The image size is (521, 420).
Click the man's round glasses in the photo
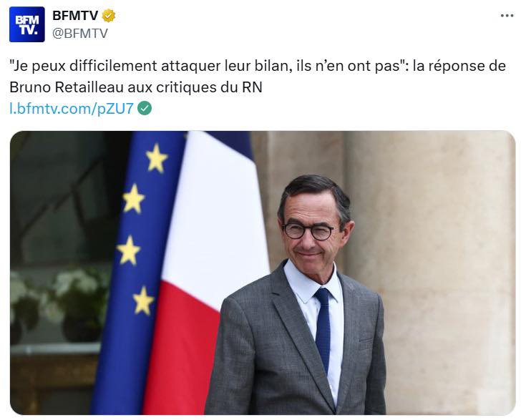[x=308, y=231]
